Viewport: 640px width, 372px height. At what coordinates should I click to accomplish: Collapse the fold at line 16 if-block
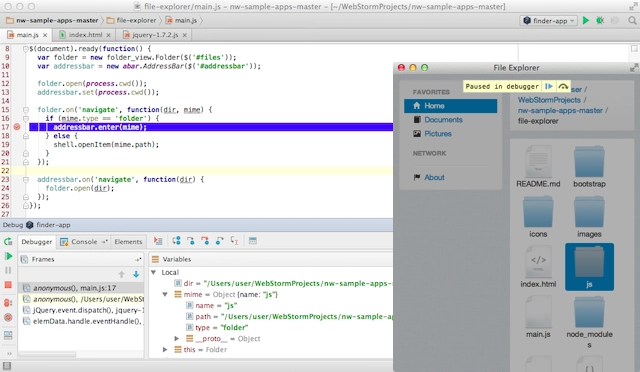[x=25, y=118]
